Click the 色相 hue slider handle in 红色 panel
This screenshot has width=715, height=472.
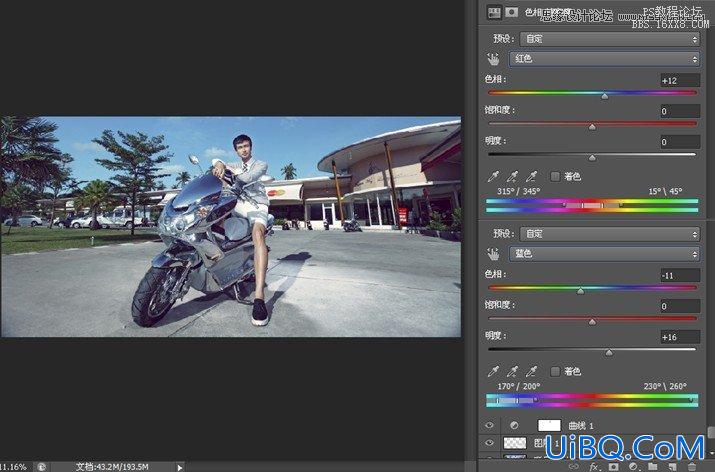[605, 96]
